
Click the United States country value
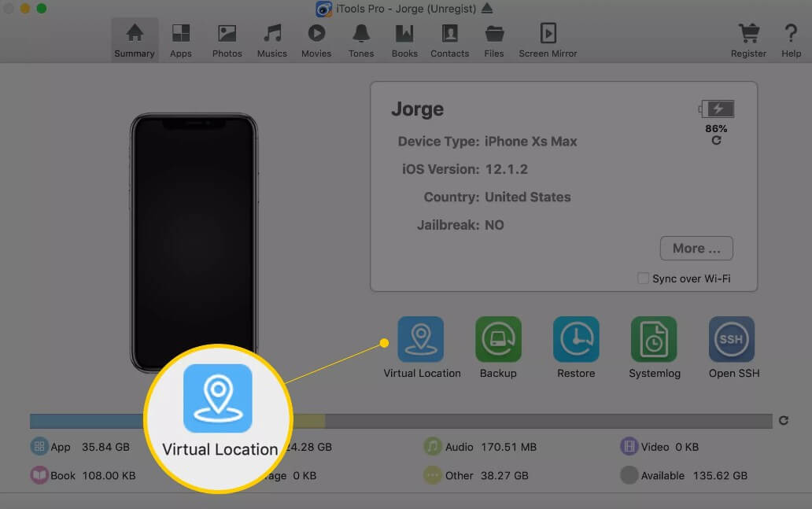coord(528,197)
